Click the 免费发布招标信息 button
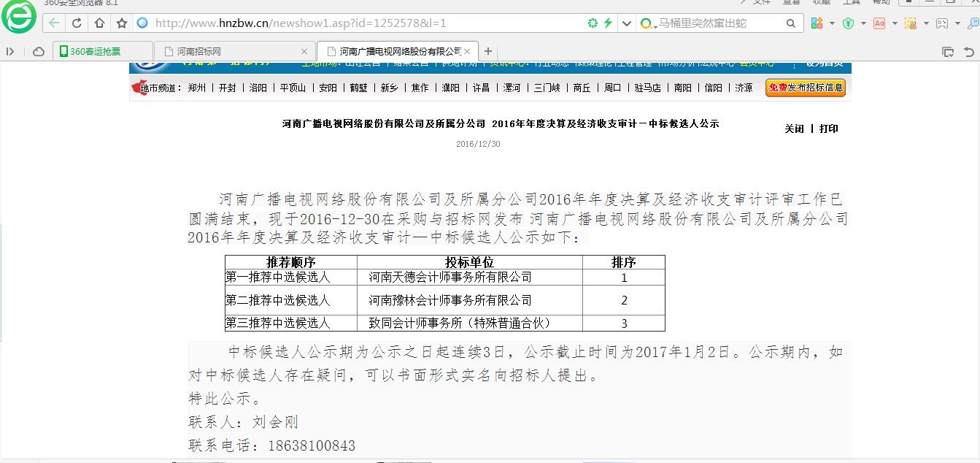 (805, 88)
